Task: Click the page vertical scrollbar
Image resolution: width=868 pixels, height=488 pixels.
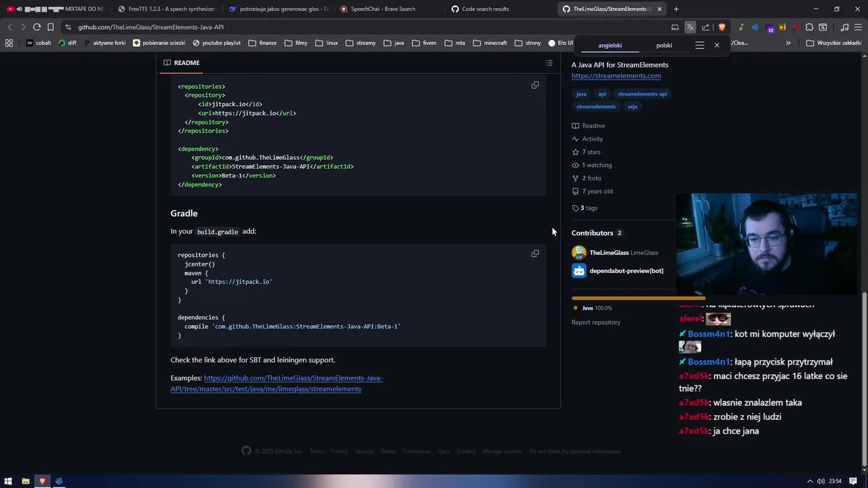Action: pyautogui.click(x=864, y=380)
